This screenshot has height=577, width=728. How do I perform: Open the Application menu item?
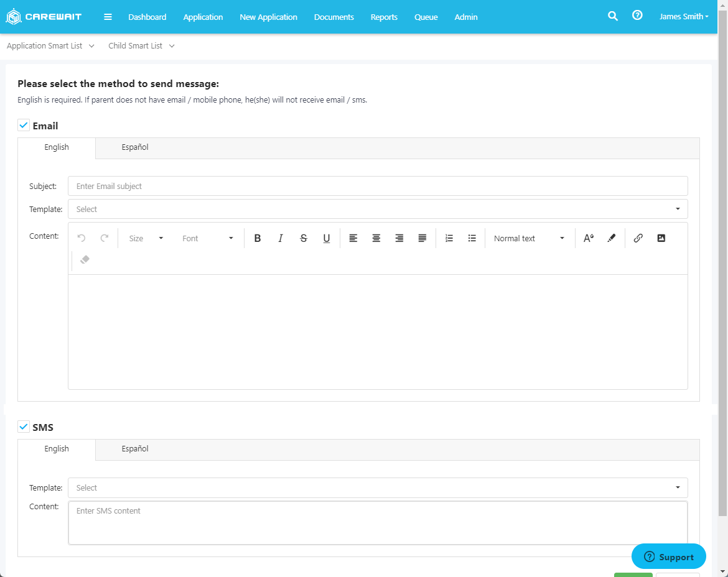click(203, 17)
